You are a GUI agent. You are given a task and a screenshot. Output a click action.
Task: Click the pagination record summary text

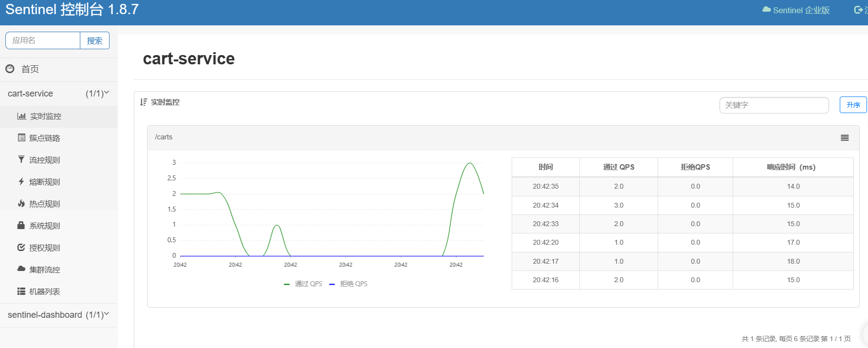pos(796,339)
